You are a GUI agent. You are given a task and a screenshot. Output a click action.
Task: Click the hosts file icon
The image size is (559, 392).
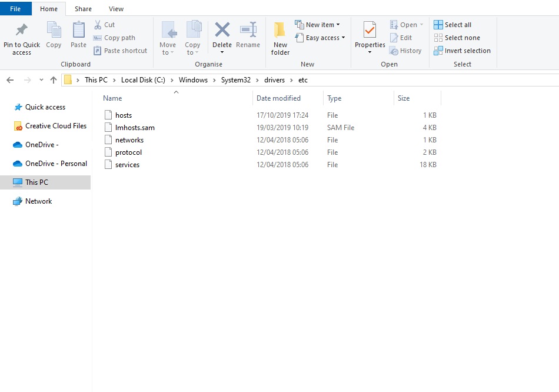coord(108,115)
